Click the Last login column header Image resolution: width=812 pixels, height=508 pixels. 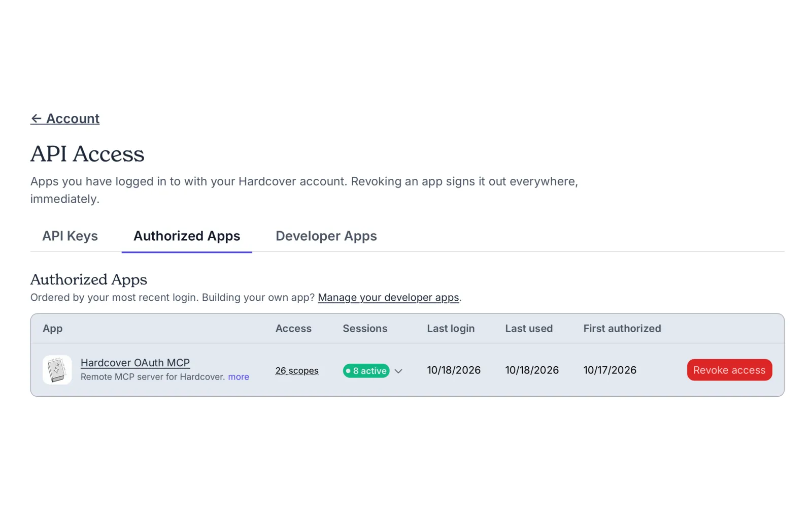tap(451, 329)
